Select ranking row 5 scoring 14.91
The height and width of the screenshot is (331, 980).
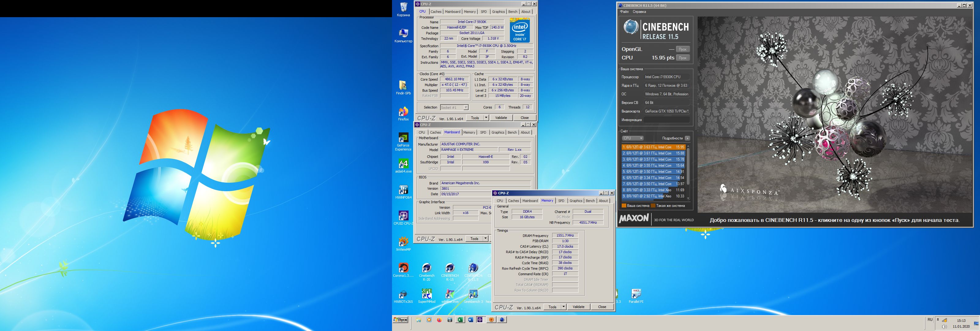click(x=653, y=171)
